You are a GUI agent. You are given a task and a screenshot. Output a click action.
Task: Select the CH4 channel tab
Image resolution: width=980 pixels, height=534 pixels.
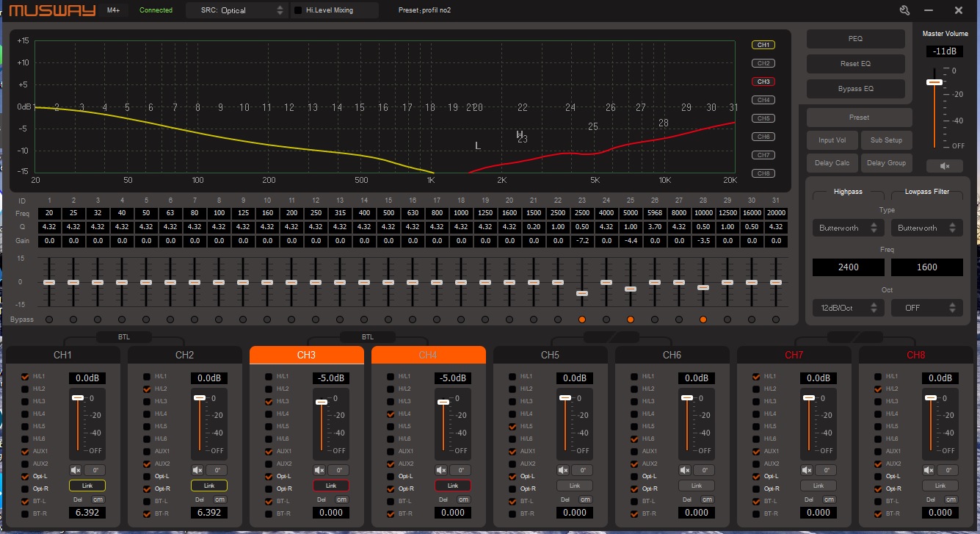[428, 356]
